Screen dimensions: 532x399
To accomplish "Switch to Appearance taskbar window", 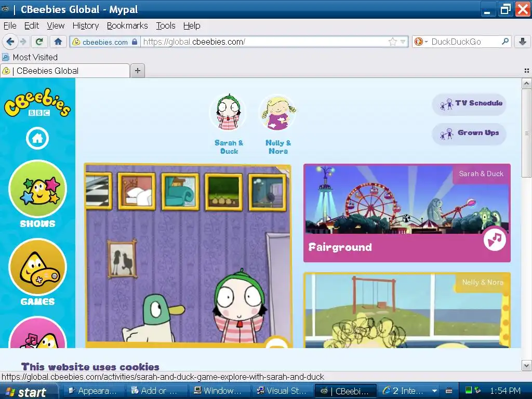I will coord(92,391).
